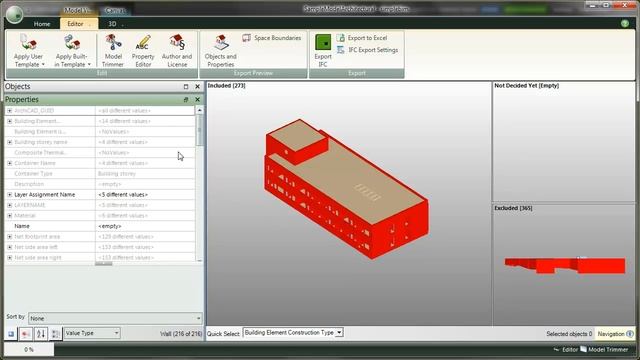Expand the Net side area right row
Screen dimensions: 640x360
[9, 258]
